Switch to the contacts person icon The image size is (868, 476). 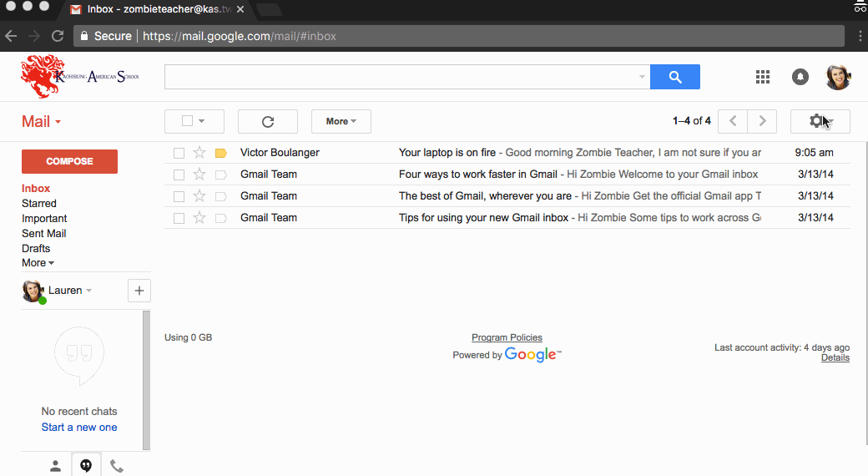[55, 466]
